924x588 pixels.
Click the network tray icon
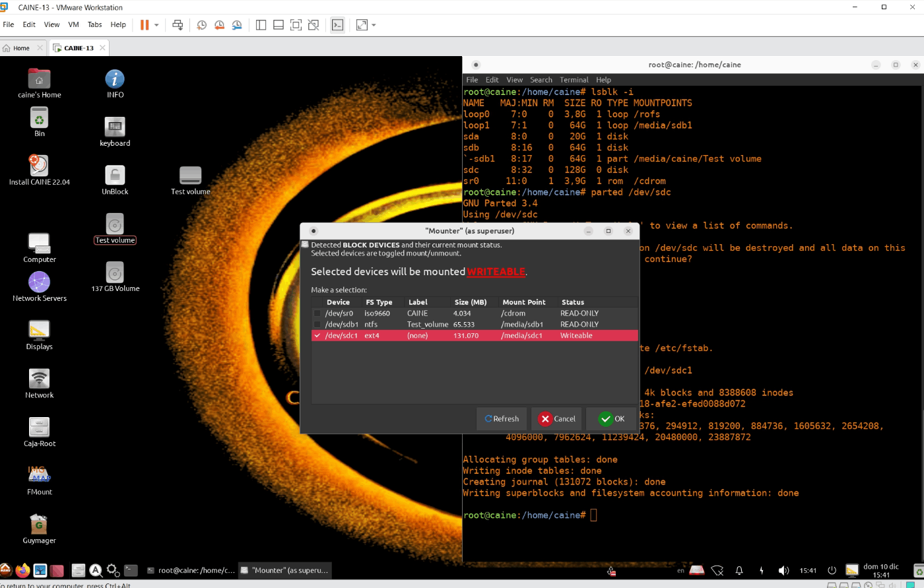point(717,570)
